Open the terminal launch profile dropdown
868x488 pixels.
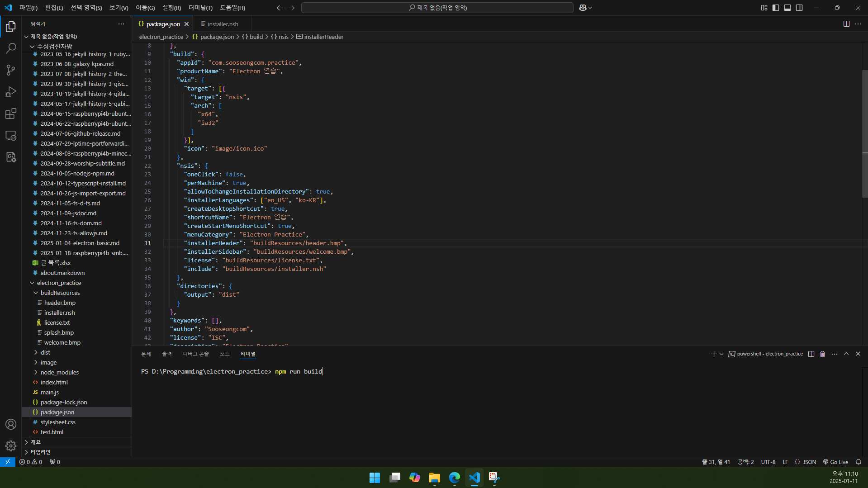tap(721, 354)
